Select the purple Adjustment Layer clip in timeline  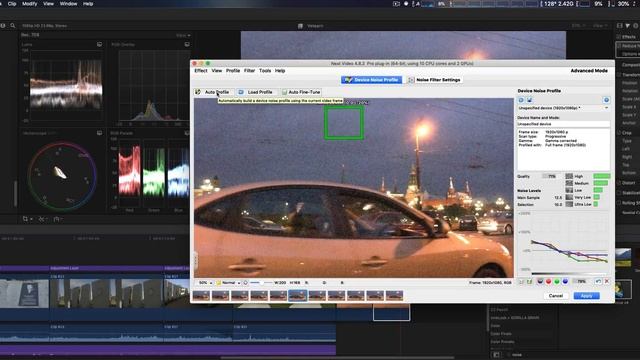tap(106, 268)
